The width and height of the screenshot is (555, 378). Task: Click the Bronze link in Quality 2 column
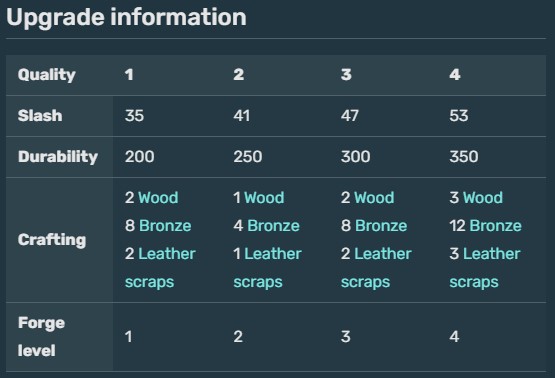[273, 226]
